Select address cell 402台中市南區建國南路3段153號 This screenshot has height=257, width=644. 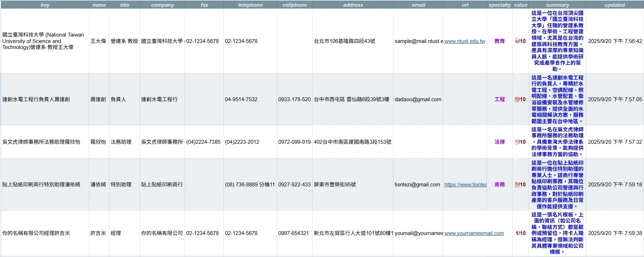[353, 142]
